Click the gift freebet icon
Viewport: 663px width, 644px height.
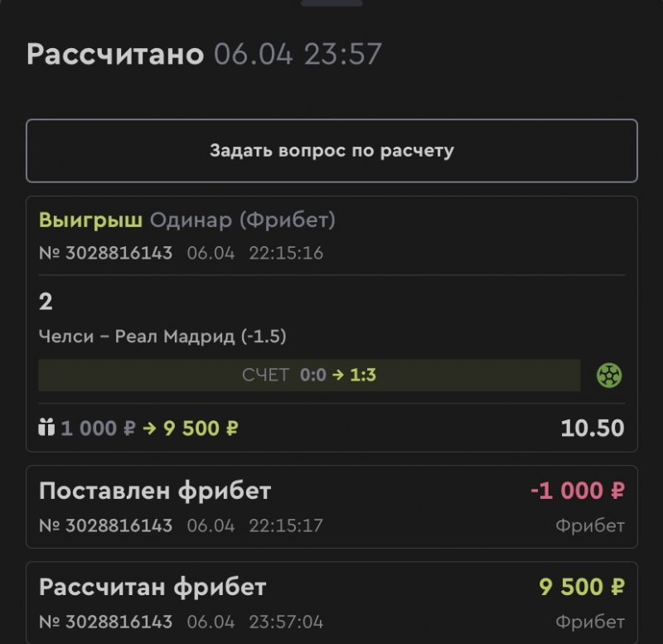click(46, 429)
